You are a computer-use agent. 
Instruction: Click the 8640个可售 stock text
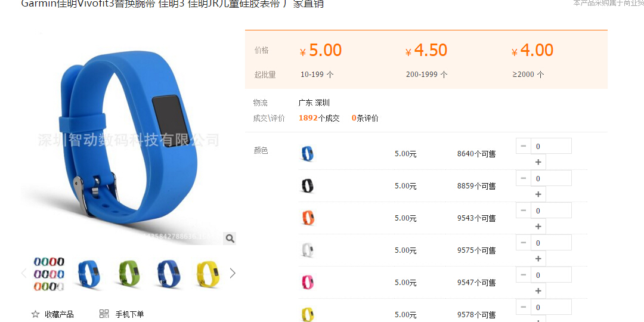[x=476, y=154]
